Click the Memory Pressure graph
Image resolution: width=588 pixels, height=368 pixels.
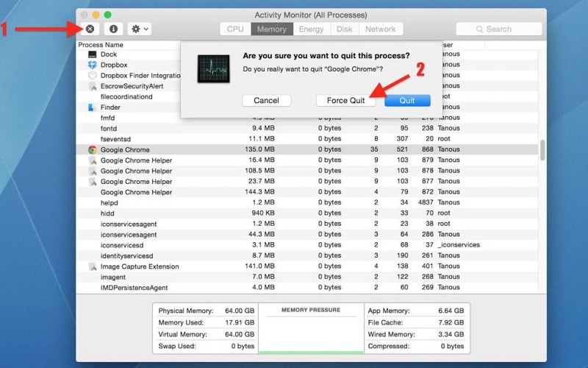pyautogui.click(x=311, y=328)
